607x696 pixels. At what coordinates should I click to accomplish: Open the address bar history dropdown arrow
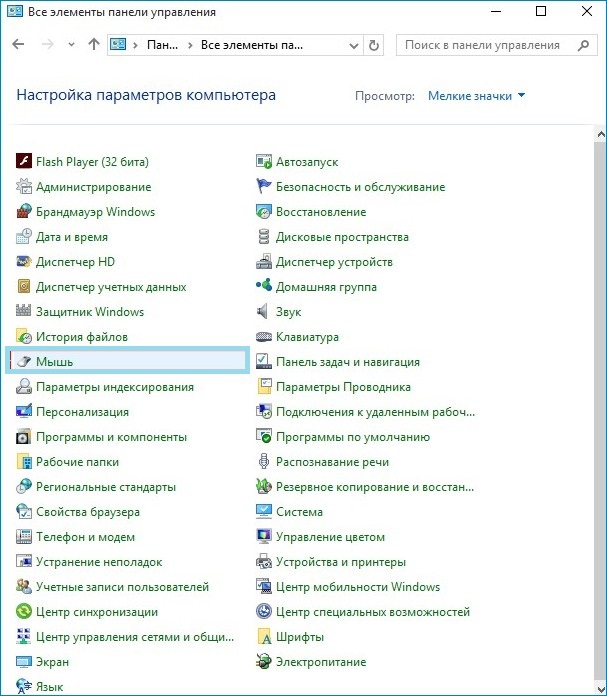(x=352, y=45)
